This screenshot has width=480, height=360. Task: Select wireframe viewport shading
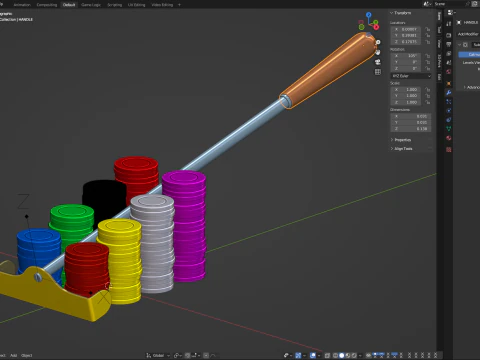(335, 355)
